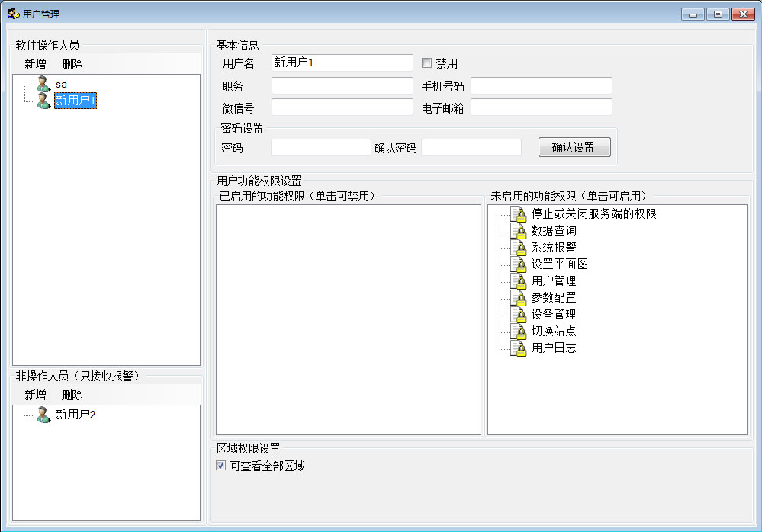Image resolution: width=762 pixels, height=532 pixels.
Task: Select the sa user in operator list
Action: (x=61, y=85)
